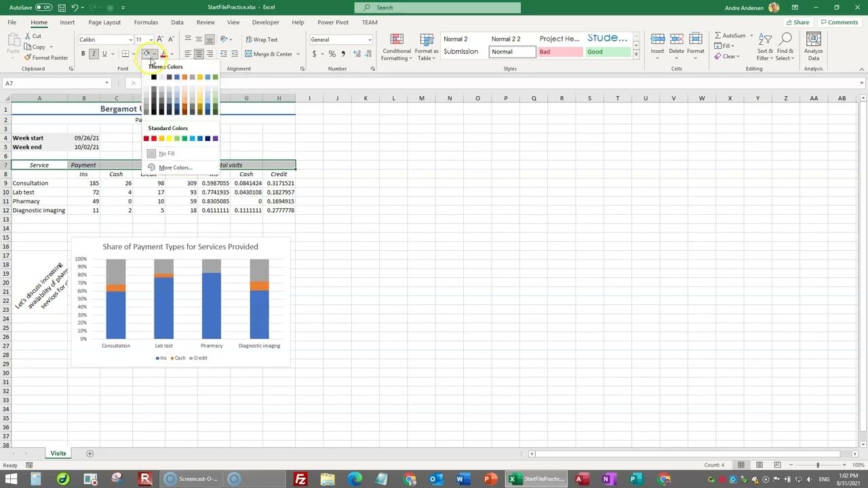
Task: Copy the selection
Action: (x=35, y=47)
